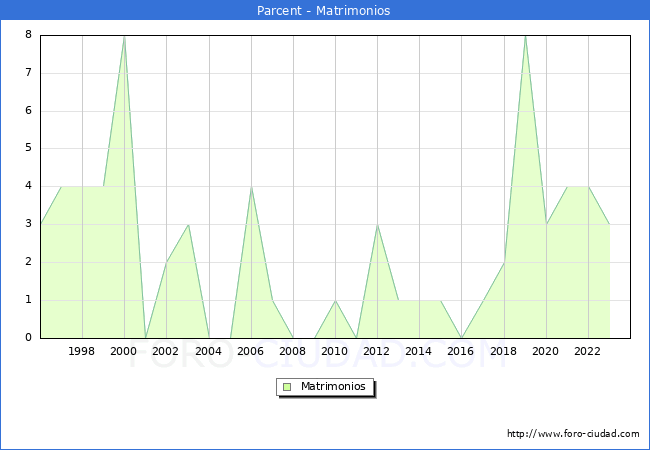Click the chart title Parcent - Matrimonios
The width and height of the screenshot is (650, 450).
click(325, 11)
